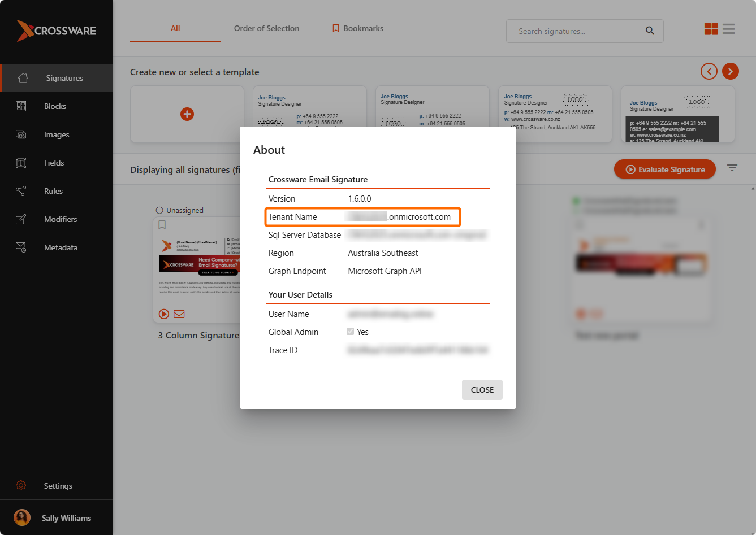
Task: Click the Crossware Email Signature heading
Action: pos(318,180)
